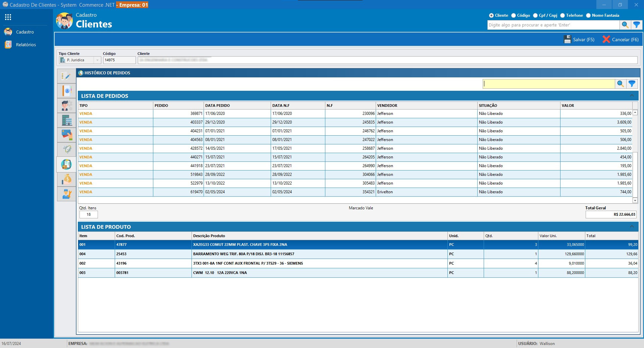Collapse the Lista de Pedidos section
Screen dimensions: 644x348
[x=632, y=96]
